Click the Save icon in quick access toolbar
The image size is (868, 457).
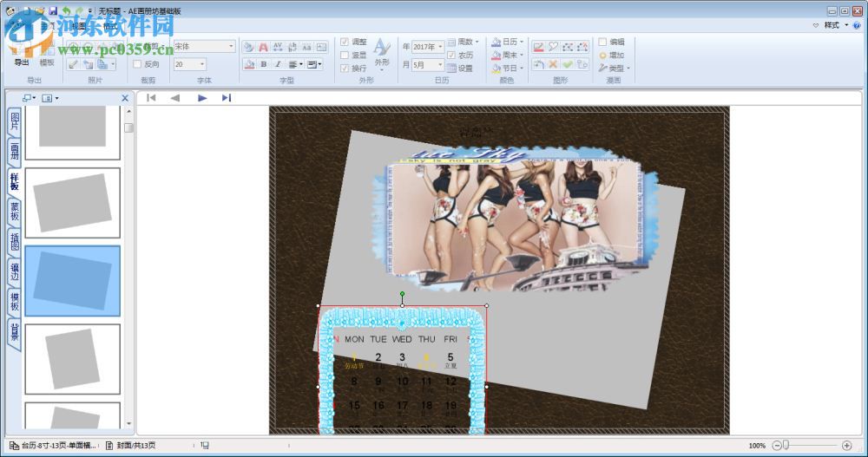[53, 10]
